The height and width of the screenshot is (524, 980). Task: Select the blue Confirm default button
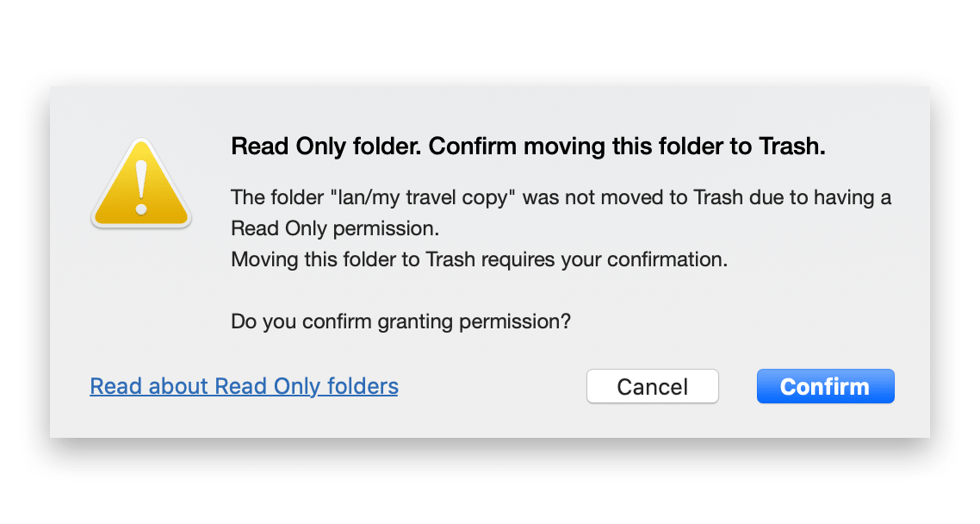click(x=825, y=386)
